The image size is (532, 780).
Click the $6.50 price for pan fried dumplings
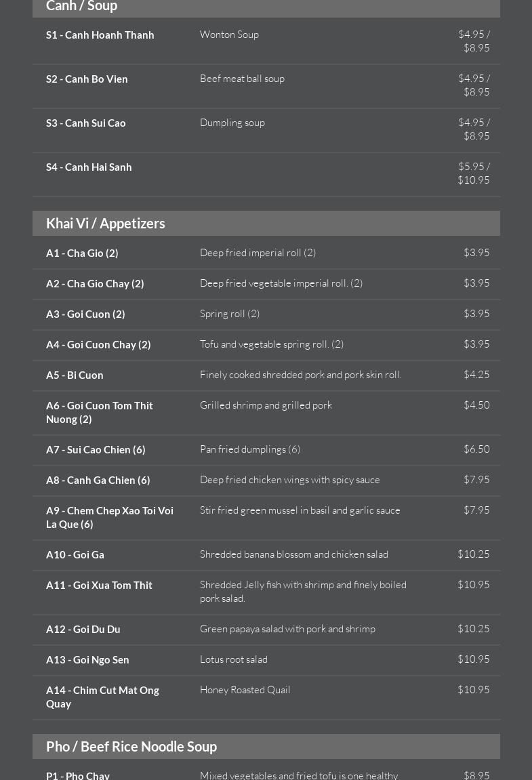[476, 449]
